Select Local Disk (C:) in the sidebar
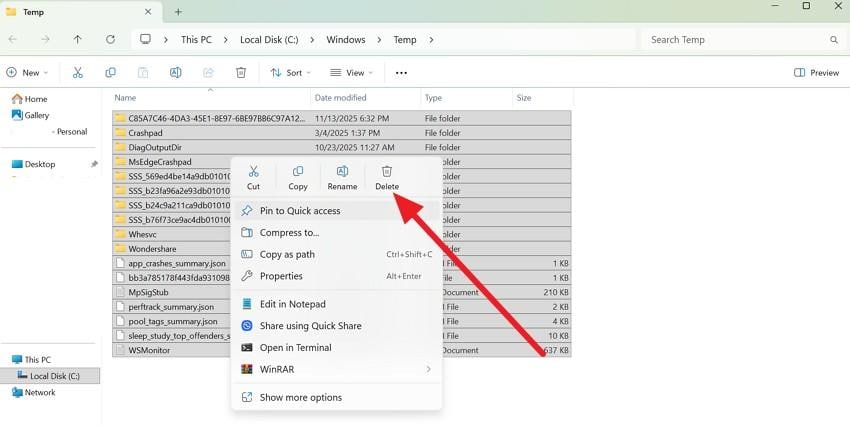Screen dimensions: 850x427 [x=49, y=376]
